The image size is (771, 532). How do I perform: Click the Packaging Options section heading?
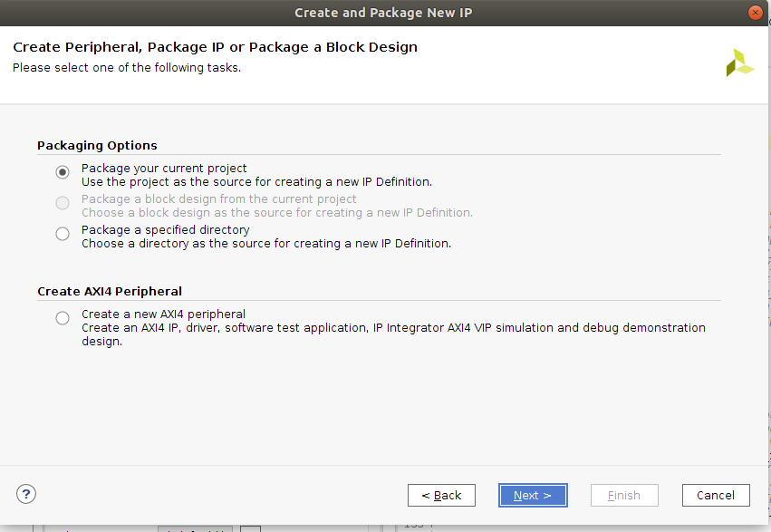point(97,146)
